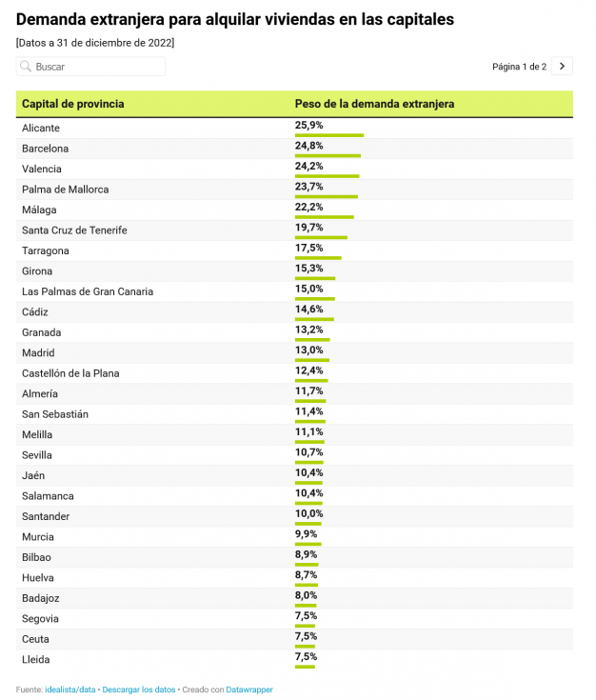Type in the Buscar search field
The width and height of the screenshot is (596, 700).
tap(97, 67)
